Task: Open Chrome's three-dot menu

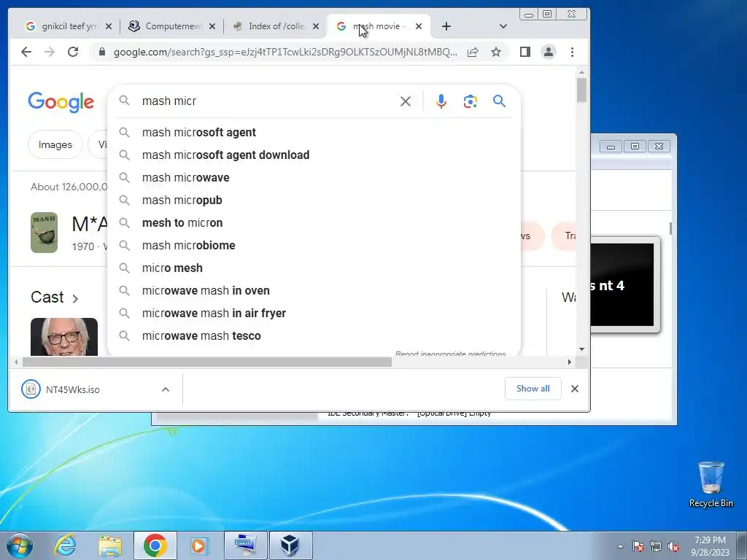Action: [572, 52]
